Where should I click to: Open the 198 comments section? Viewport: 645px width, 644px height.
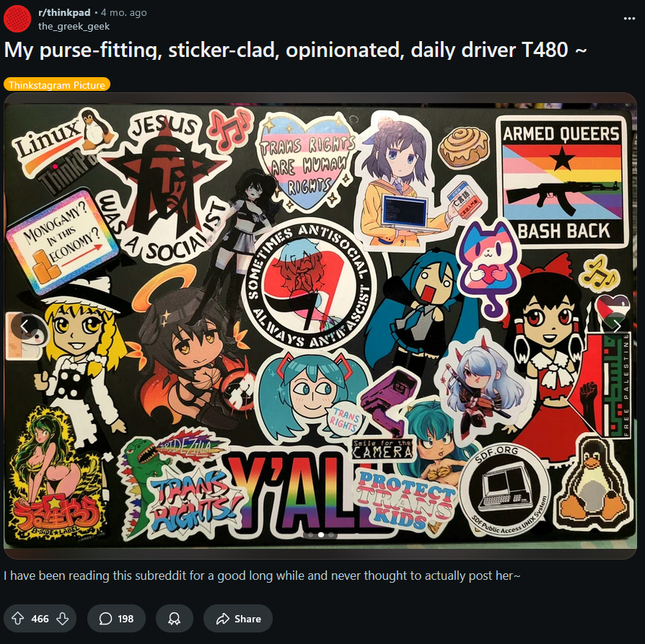tap(116, 618)
